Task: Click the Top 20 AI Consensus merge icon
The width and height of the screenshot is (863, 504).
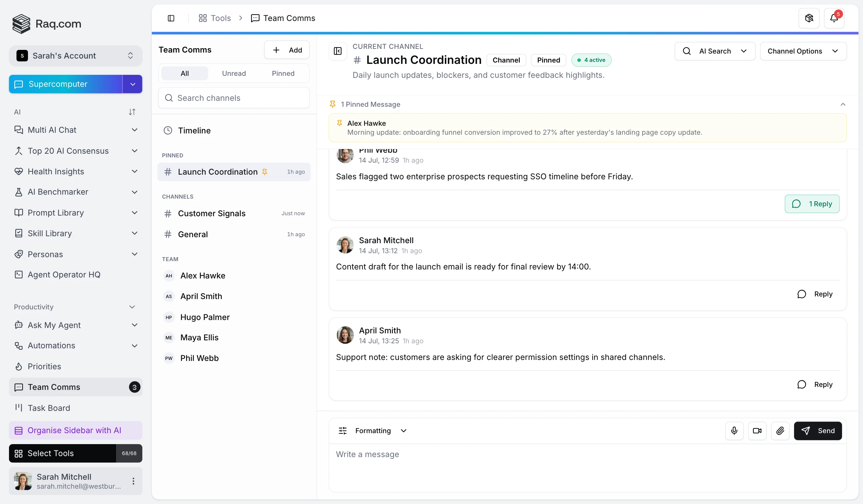Action: (19, 151)
